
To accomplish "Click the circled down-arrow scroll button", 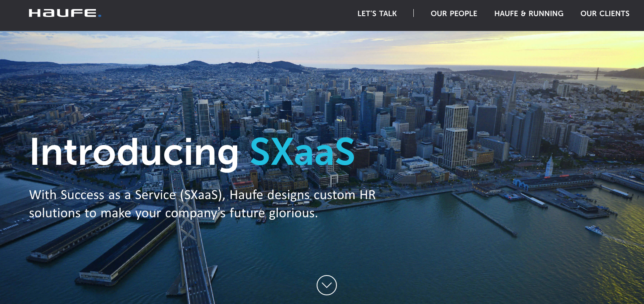I will tap(327, 285).
